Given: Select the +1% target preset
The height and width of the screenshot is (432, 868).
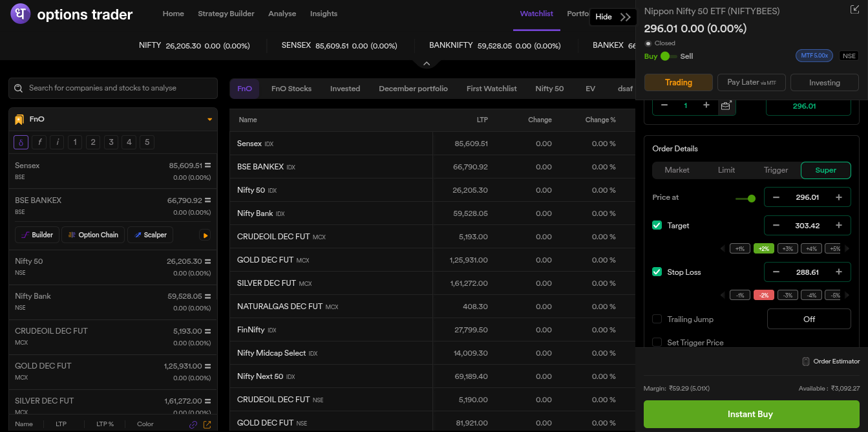Looking at the screenshot, I should tap(740, 248).
